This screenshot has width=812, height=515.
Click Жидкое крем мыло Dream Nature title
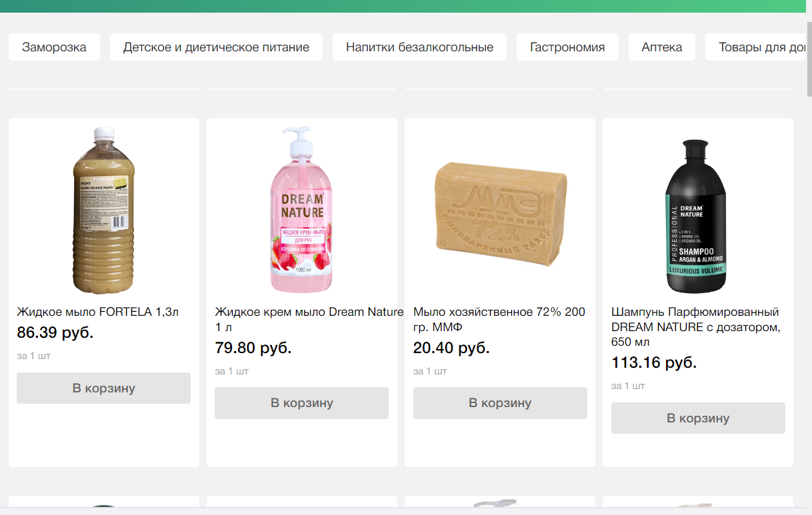tap(309, 319)
